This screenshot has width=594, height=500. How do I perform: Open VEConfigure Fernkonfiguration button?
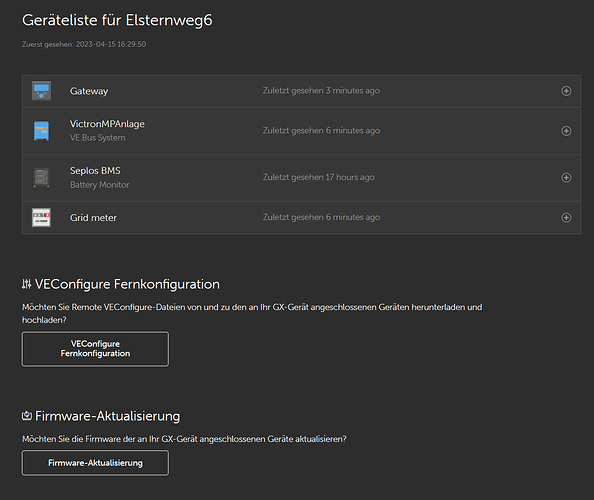[95, 349]
